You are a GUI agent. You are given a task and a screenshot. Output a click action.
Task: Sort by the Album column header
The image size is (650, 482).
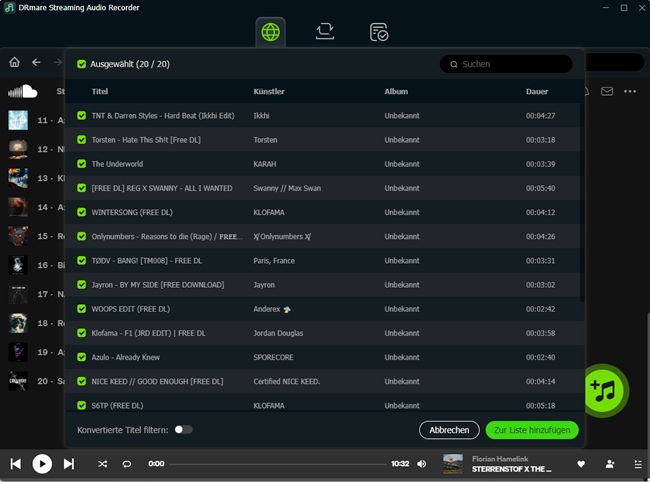pyautogui.click(x=396, y=92)
